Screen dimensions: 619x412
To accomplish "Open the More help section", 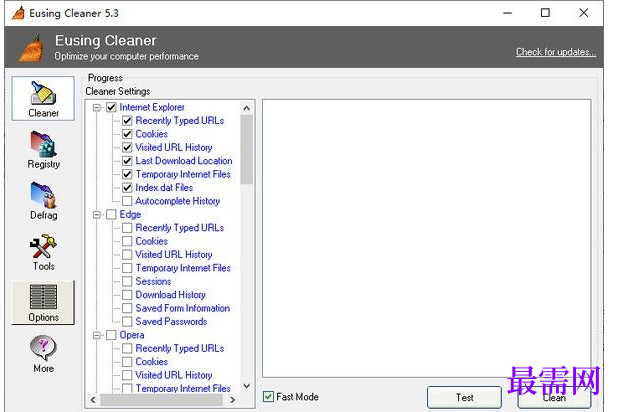I will (43, 354).
